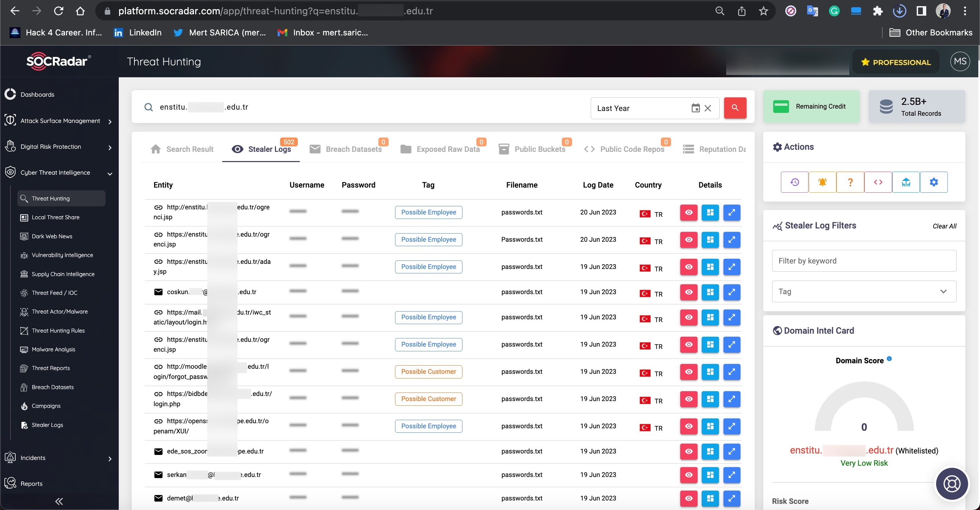
Task: Click expand icon for serkan email row
Action: pos(731,475)
